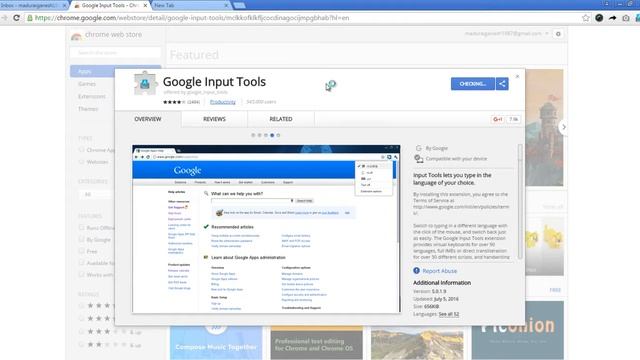Click the camera extension icon in toolbar

626,18
